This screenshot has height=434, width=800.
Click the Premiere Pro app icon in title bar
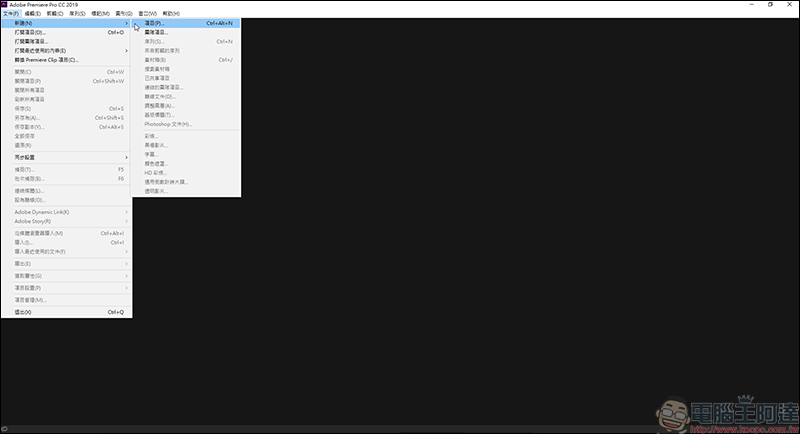click(4, 5)
